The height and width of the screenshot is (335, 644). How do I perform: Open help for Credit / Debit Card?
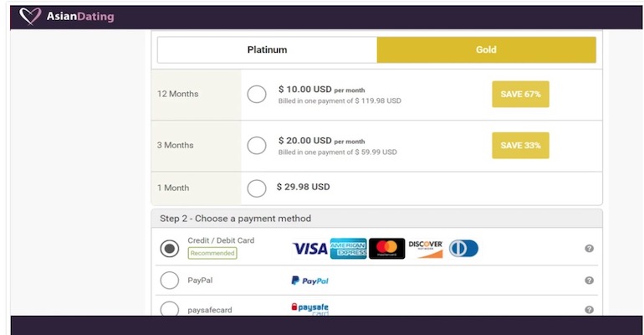click(589, 249)
